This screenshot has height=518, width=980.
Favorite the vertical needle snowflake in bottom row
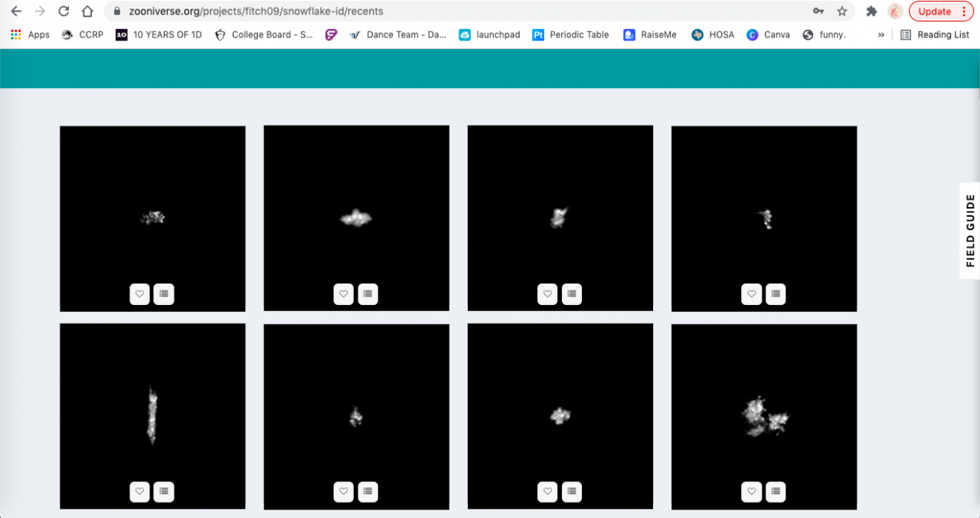pos(139,491)
